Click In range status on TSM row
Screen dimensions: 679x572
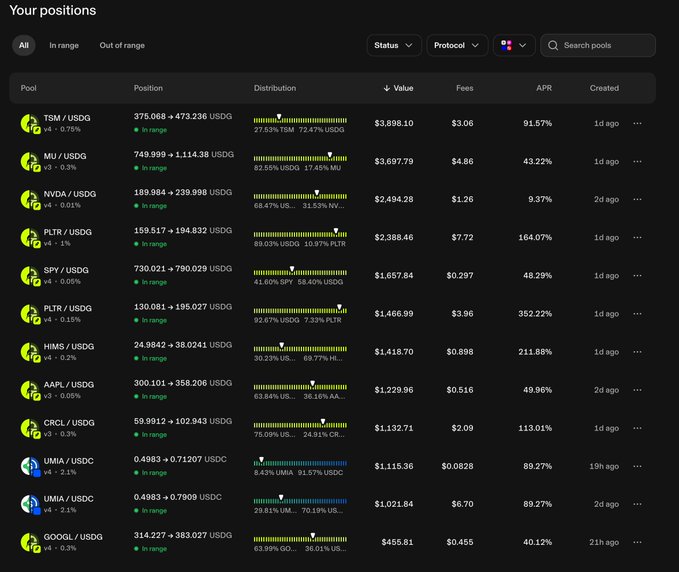(150, 130)
